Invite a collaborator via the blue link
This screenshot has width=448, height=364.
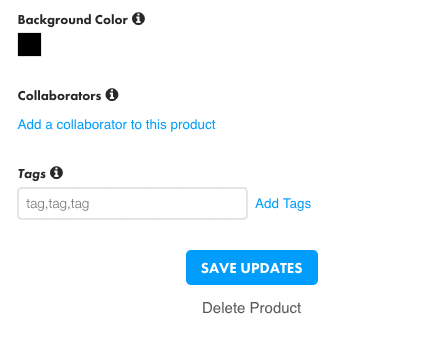coord(116,124)
